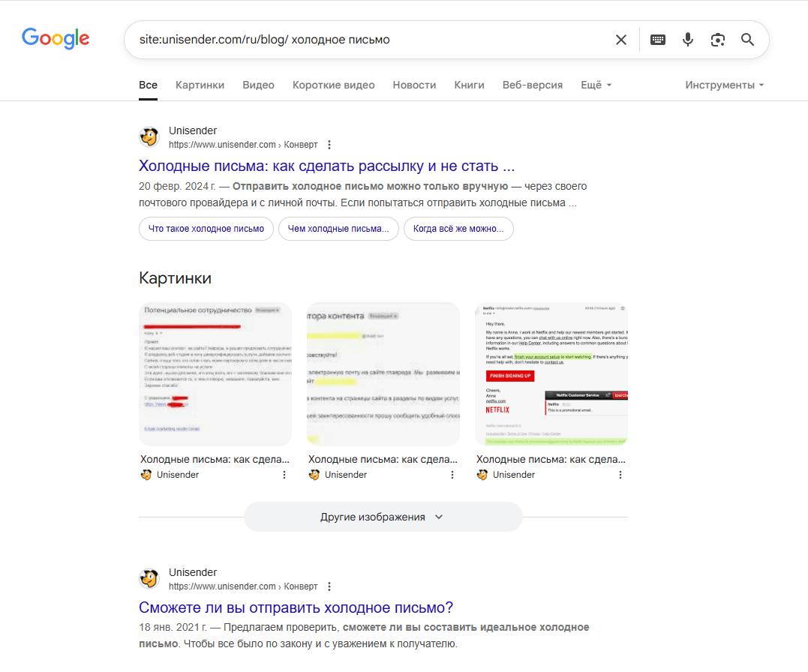Viewport: 808px width, 672px height.
Task: Click the Google logo
Action: 56,39
